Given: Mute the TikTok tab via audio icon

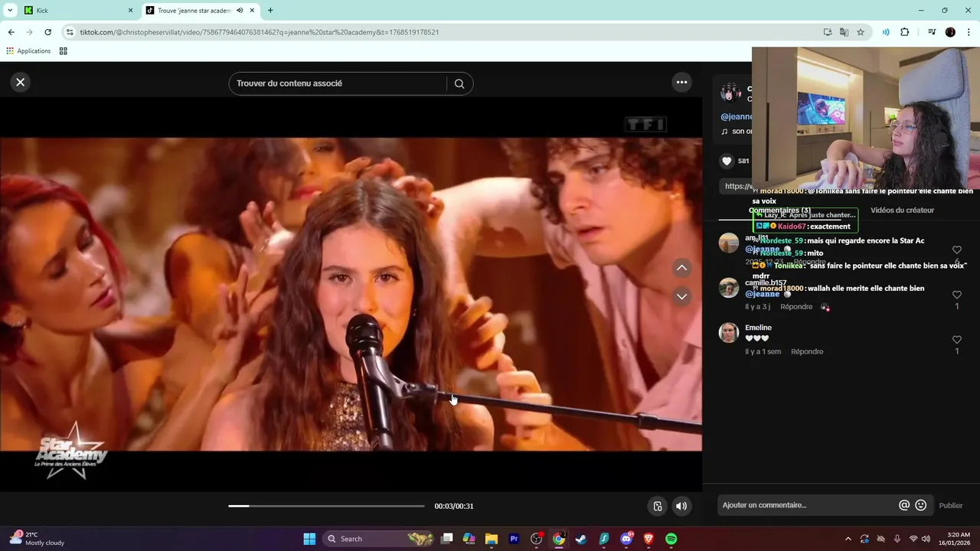Looking at the screenshot, I should [240, 11].
